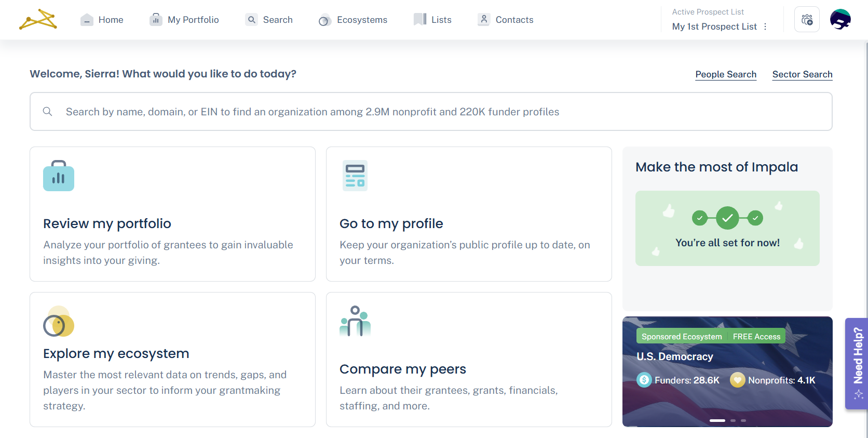868x438 pixels.
Task: Click the profile form icon
Action: pos(355,176)
